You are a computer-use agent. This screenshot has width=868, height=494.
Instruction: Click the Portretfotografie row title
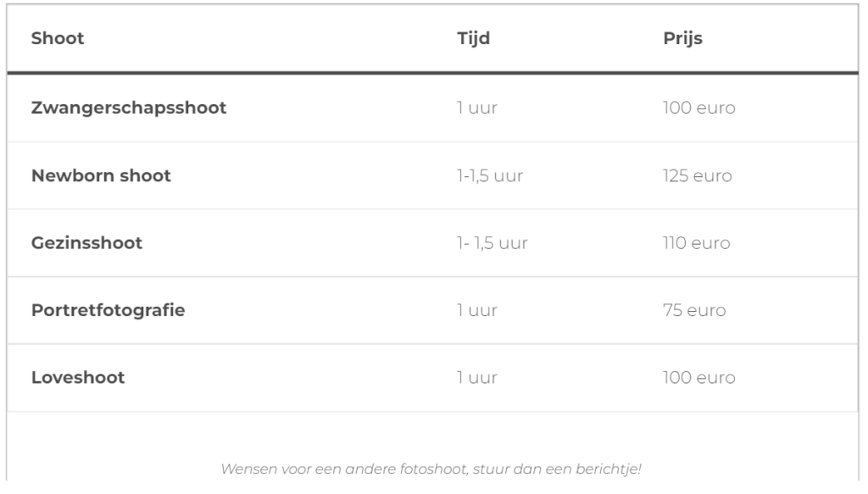coord(108,310)
